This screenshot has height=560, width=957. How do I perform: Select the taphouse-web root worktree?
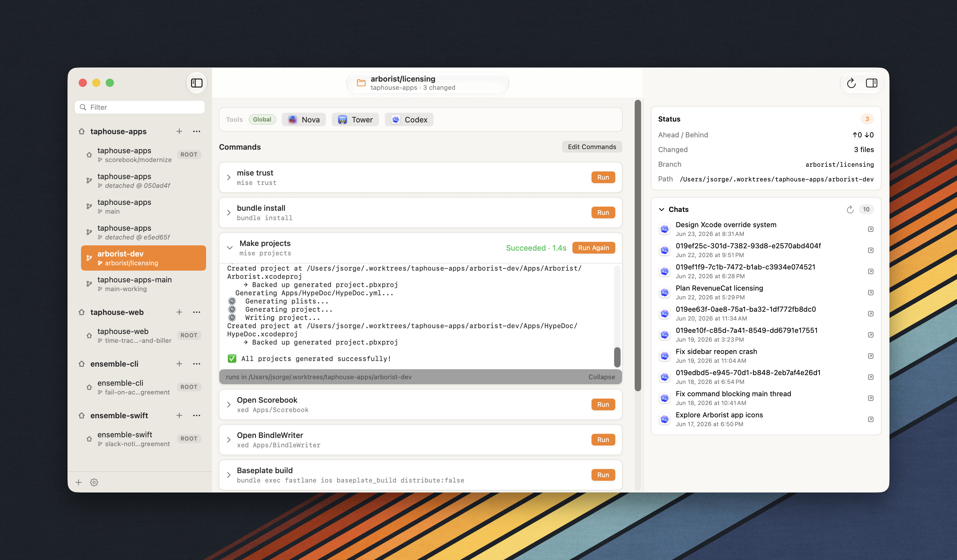pos(143,336)
